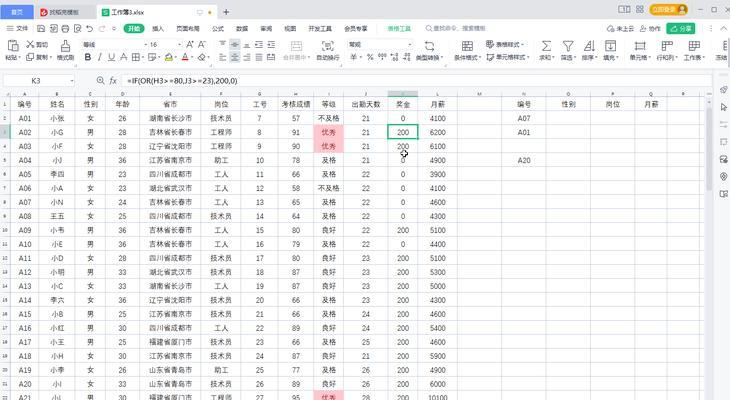Viewport: 730px width, 400px height.
Task: Click the Worksheet (工作表) icon
Action: (x=694, y=46)
